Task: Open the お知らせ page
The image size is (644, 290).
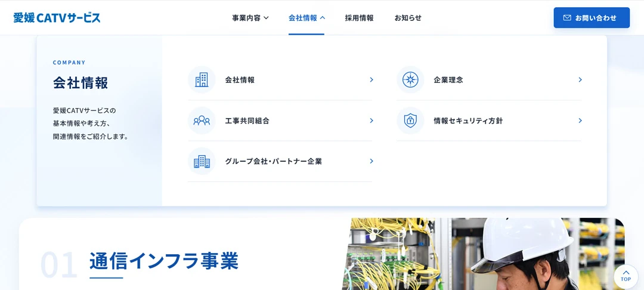Action: click(x=408, y=18)
